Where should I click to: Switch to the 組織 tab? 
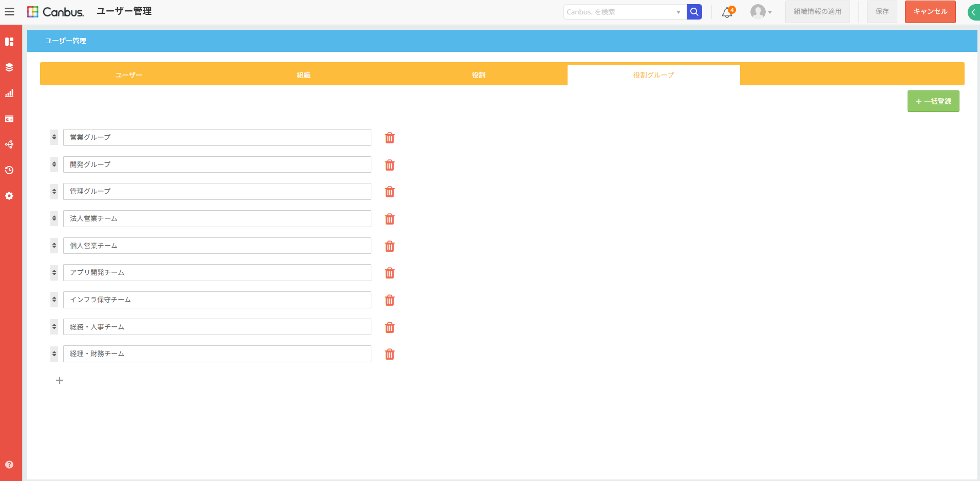tap(304, 75)
